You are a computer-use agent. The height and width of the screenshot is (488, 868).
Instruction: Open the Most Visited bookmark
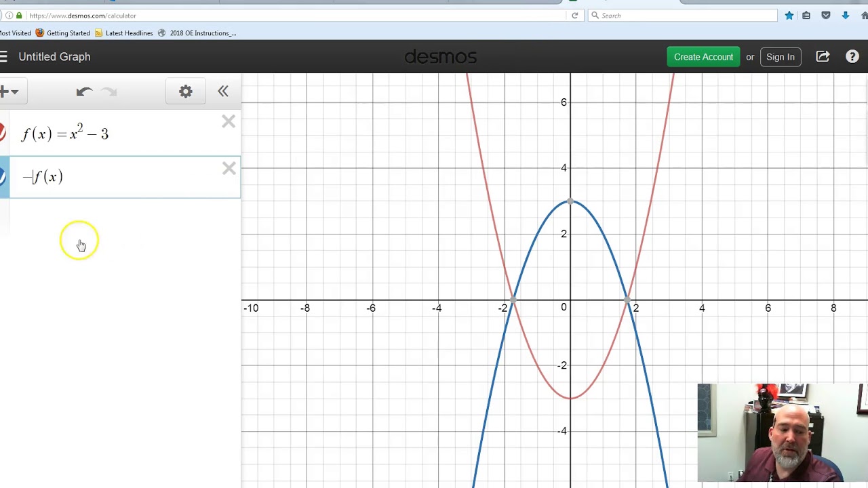pos(15,33)
